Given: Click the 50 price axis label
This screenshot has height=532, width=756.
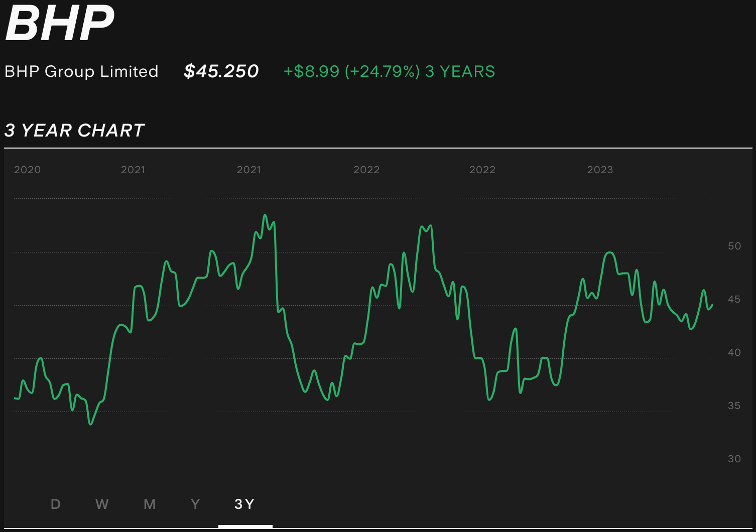Looking at the screenshot, I should (x=734, y=246).
